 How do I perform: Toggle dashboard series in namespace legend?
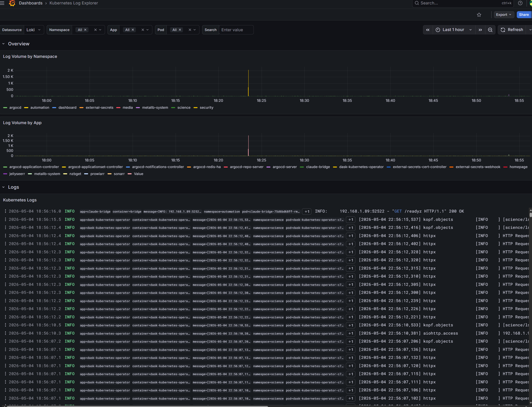point(67,108)
